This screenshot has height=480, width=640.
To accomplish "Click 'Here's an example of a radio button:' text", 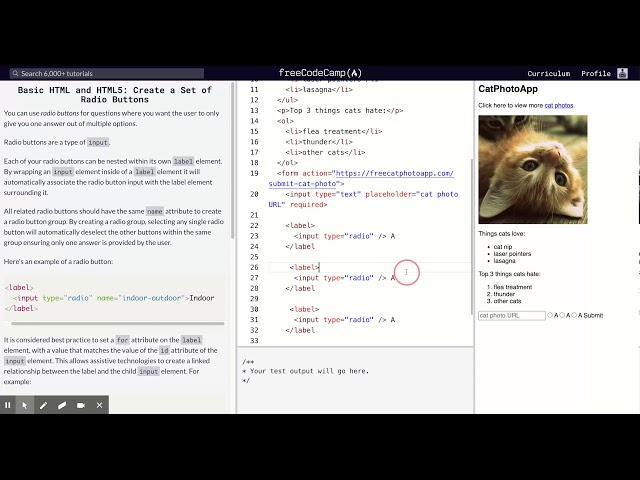I will [58, 262].
